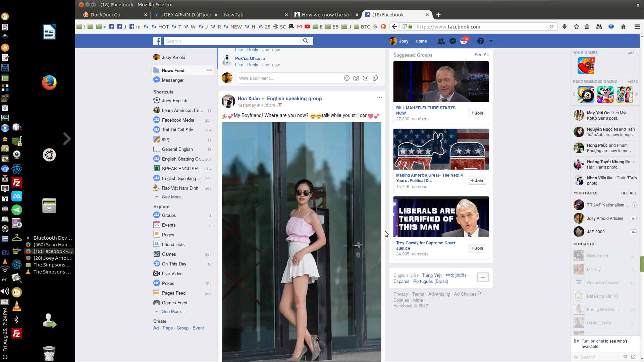Open Messenger in left sidebar
The height and width of the screenshot is (362, 644).
coord(172,80)
